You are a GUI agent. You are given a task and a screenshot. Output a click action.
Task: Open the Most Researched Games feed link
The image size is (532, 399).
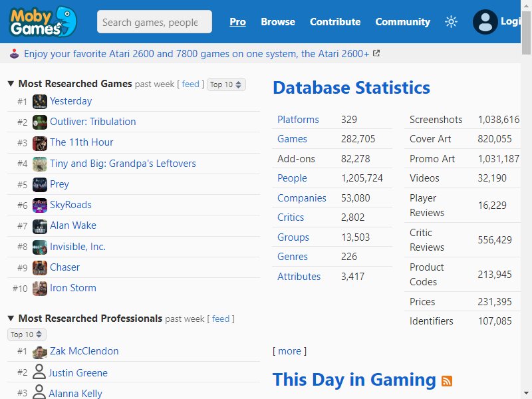pyautogui.click(x=190, y=84)
